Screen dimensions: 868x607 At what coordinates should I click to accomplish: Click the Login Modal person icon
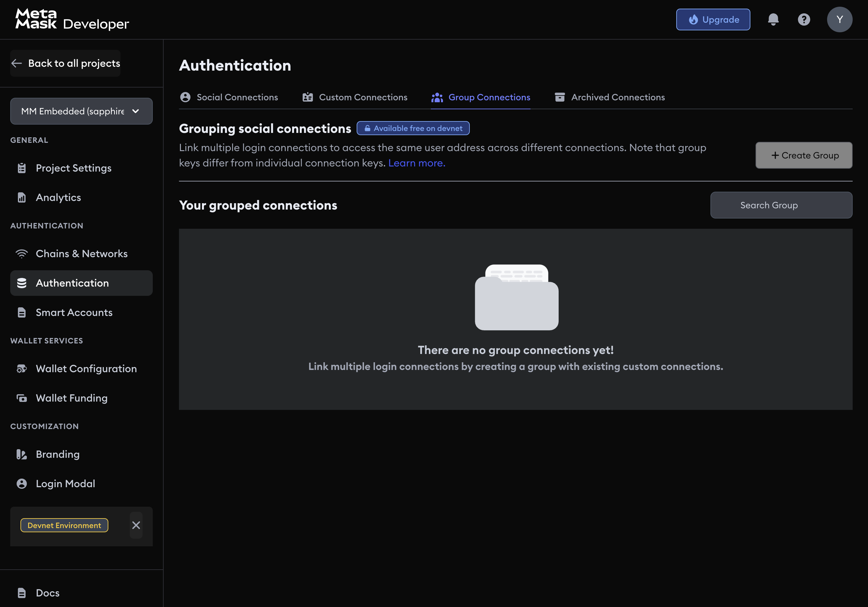click(x=21, y=483)
